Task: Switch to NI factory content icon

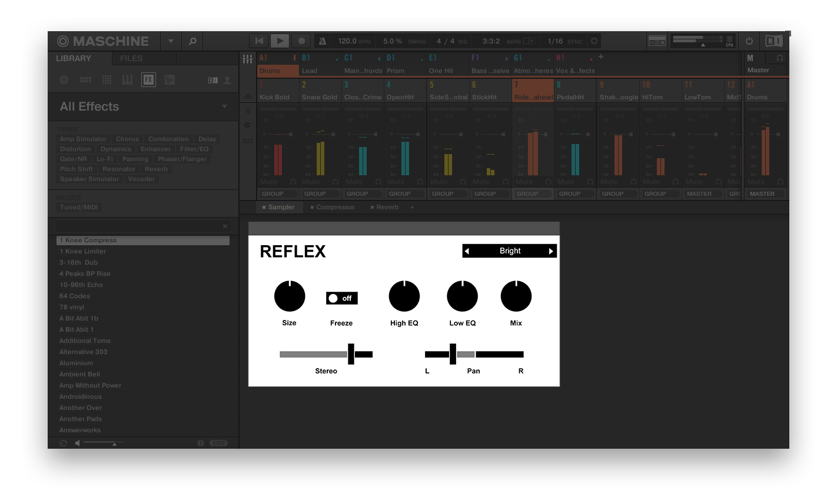Action: (213, 80)
